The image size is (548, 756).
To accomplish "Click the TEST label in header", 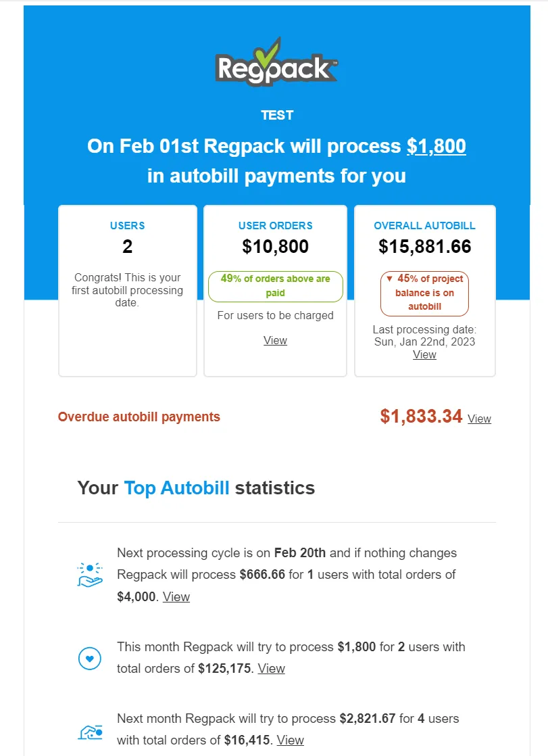I will pos(277,115).
